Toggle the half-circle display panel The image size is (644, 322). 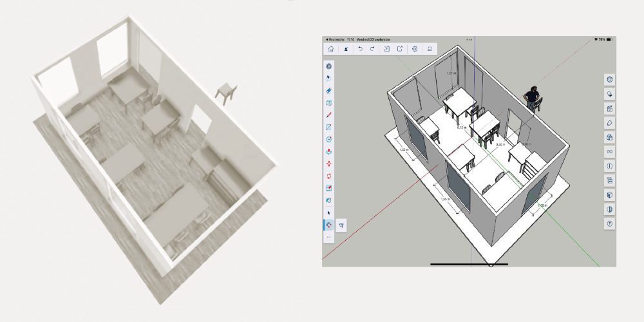tap(610, 209)
